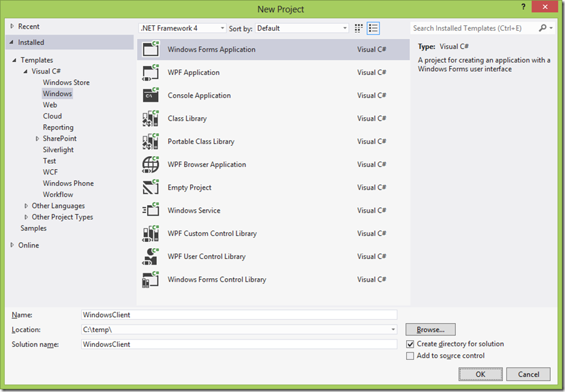Collapse the Installed section
565x392 pixels.
click(12, 42)
